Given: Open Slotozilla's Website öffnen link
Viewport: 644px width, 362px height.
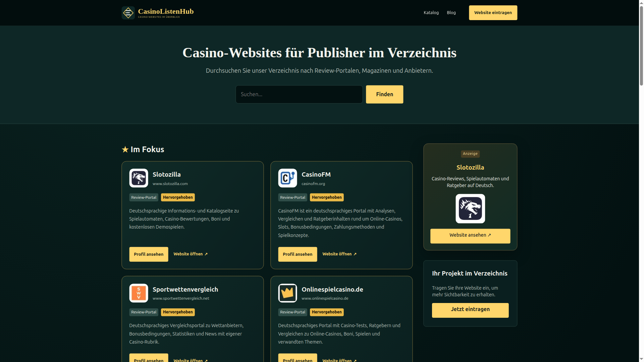Looking at the screenshot, I should click(191, 254).
